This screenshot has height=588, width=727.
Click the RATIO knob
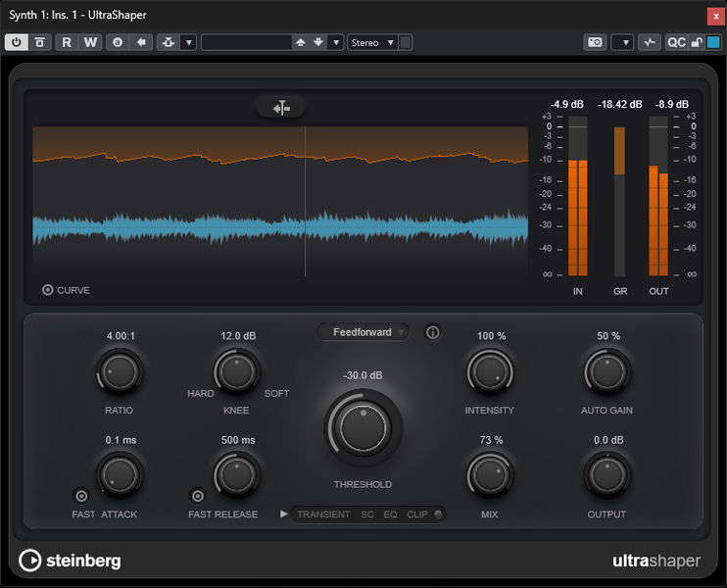tap(120, 371)
